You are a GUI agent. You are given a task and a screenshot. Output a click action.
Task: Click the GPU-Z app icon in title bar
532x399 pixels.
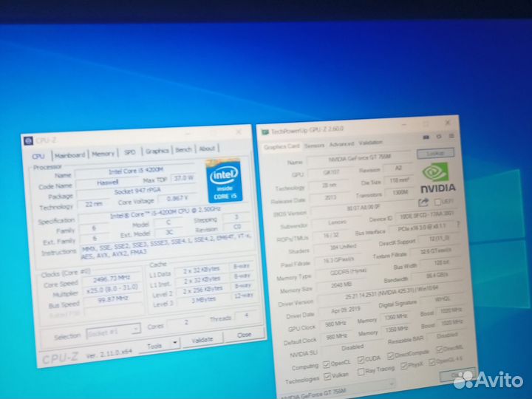pos(265,132)
